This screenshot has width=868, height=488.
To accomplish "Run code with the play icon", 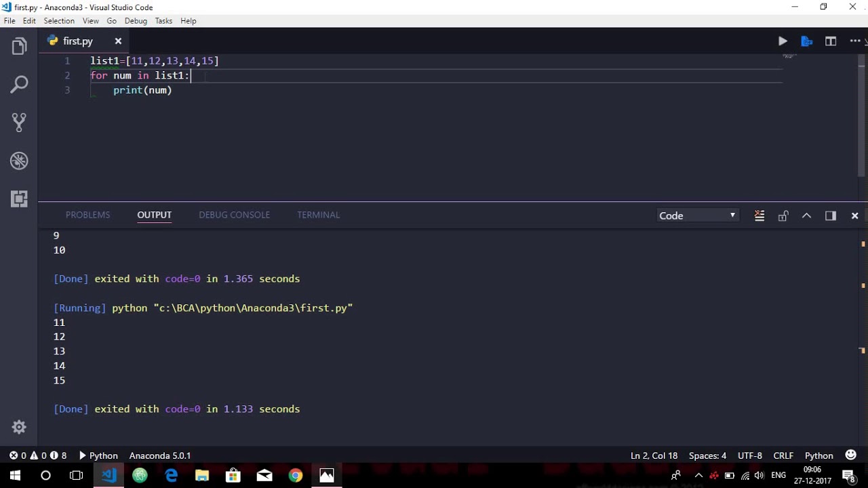I will pos(783,41).
